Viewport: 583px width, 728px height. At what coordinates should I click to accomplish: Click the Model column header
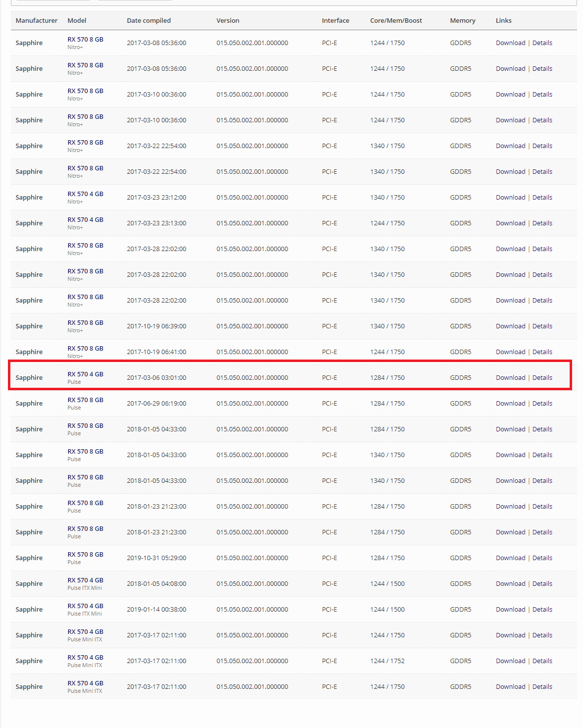click(x=77, y=20)
